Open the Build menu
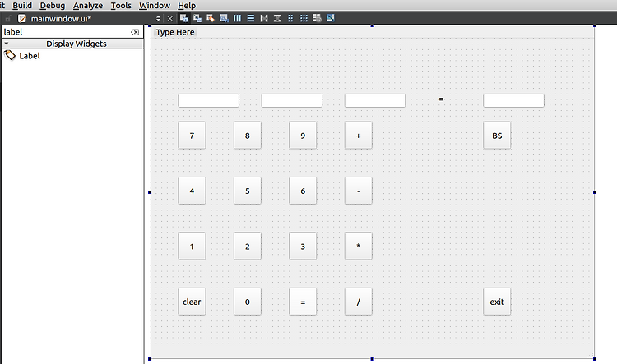 click(22, 6)
